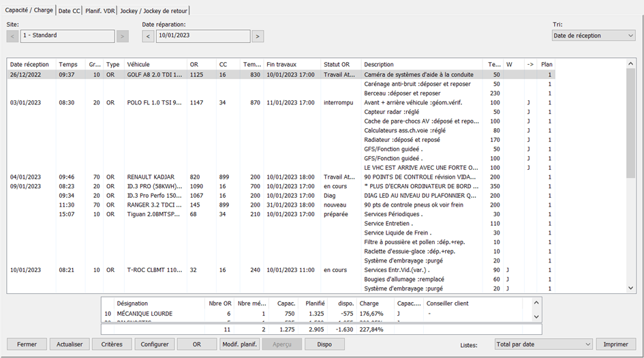Click the préparée status cell
The image size is (644, 358).
336,214
